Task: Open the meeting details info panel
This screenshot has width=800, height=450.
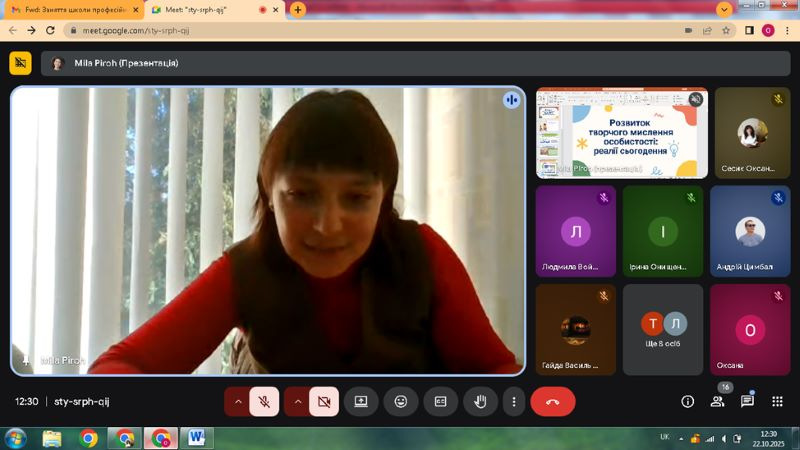Action: point(687,401)
